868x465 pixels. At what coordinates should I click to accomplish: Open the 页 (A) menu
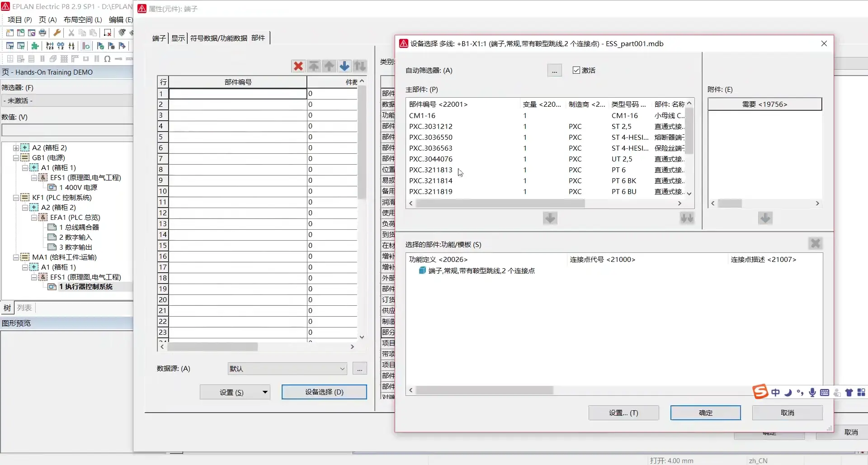[x=47, y=19]
